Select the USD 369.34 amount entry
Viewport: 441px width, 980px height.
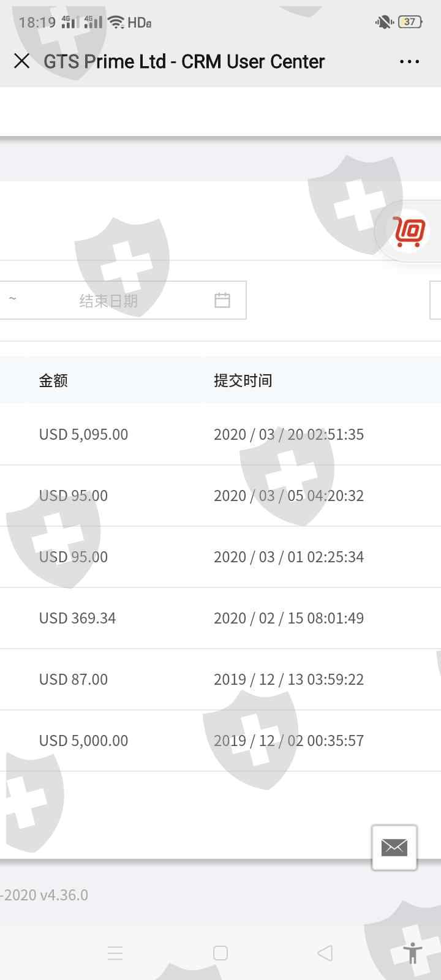[x=77, y=618]
